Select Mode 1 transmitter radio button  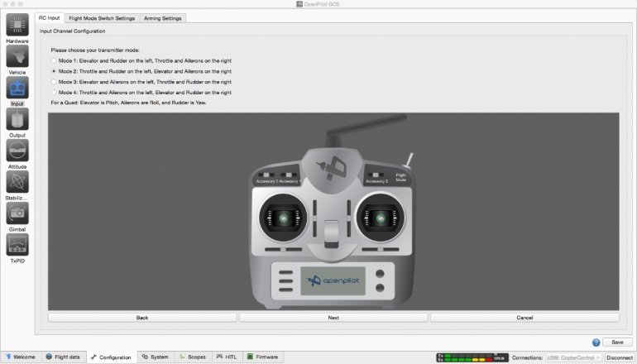click(x=54, y=61)
